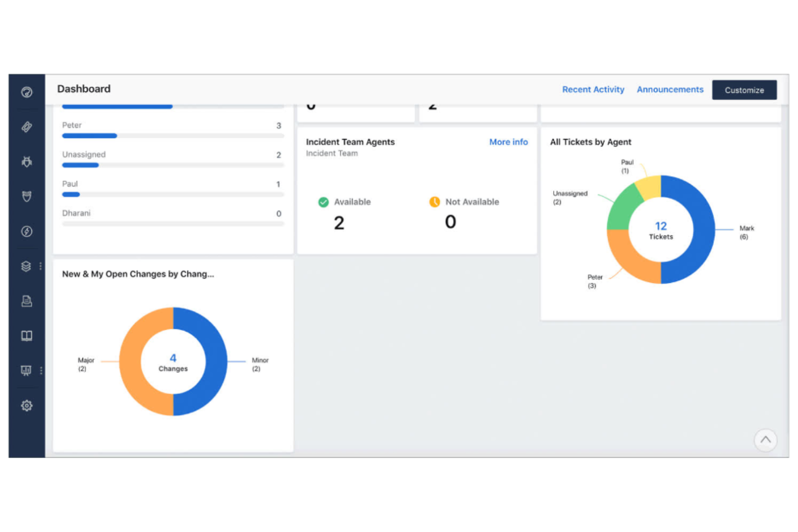Open Problems via the bug icon
The image size is (798, 532).
coord(26,162)
